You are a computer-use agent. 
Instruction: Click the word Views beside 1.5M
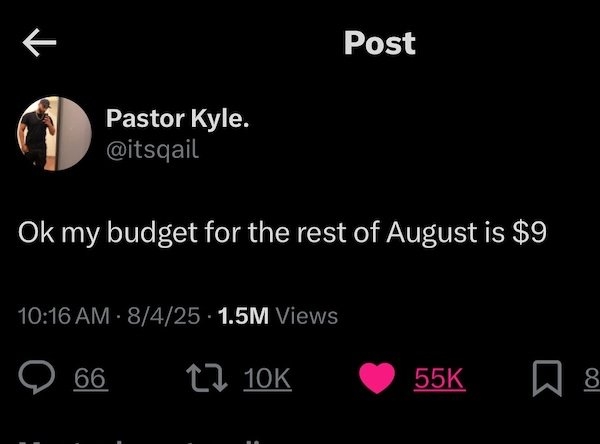pos(306,316)
